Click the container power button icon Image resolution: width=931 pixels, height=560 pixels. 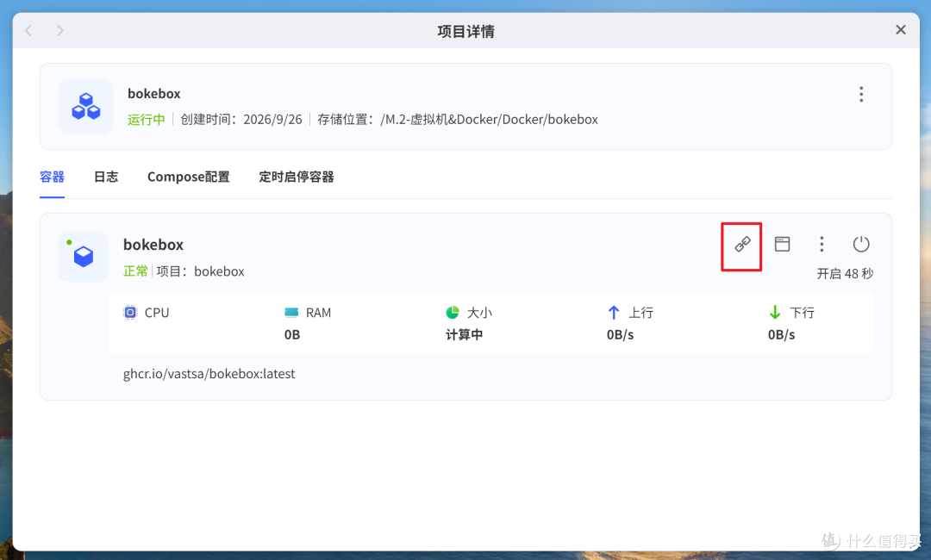(861, 244)
